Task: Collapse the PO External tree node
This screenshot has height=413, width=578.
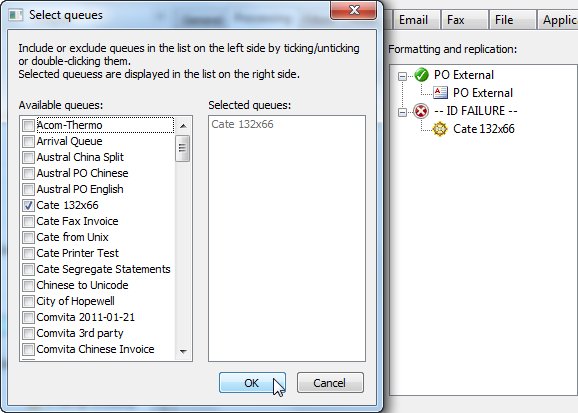Action: pos(403,76)
